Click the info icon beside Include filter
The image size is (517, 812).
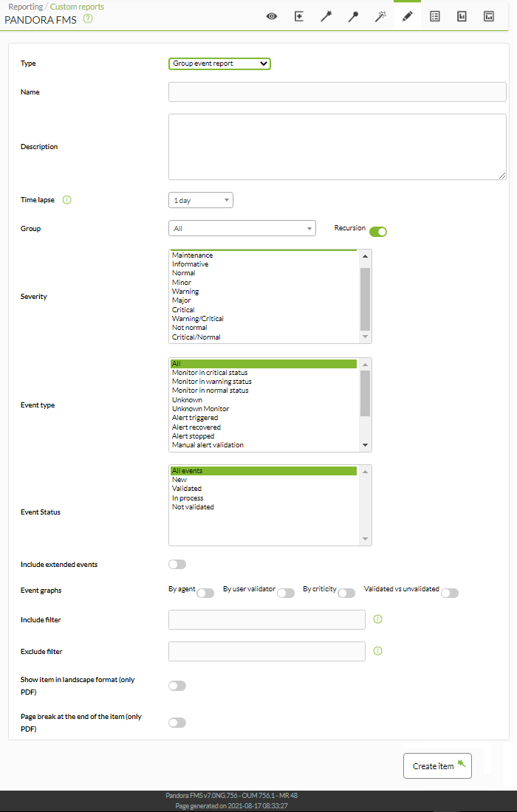(377, 619)
